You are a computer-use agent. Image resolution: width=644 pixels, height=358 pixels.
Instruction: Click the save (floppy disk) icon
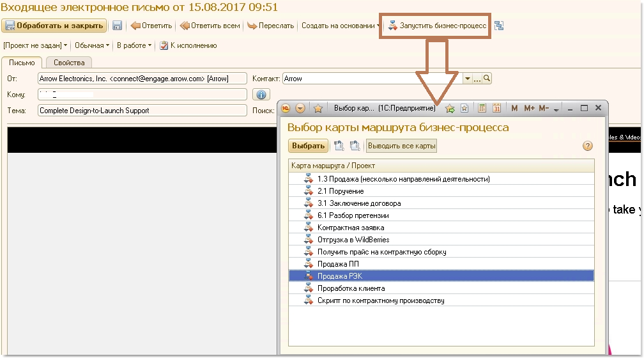coord(117,26)
